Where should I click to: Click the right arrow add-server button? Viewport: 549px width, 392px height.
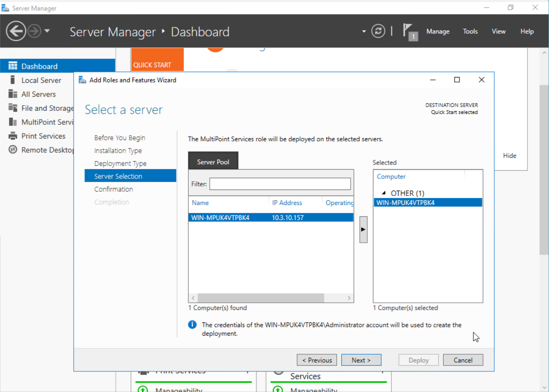[363, 229]
